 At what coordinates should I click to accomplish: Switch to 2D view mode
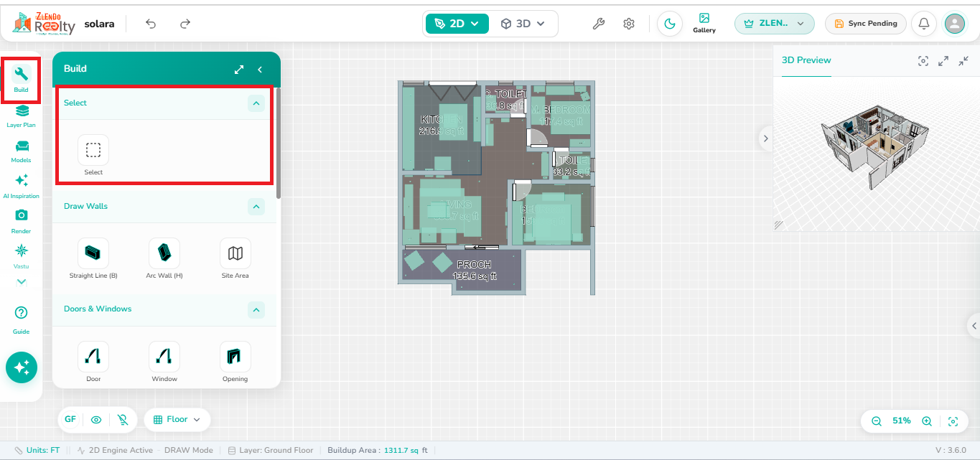pos(457,24)
